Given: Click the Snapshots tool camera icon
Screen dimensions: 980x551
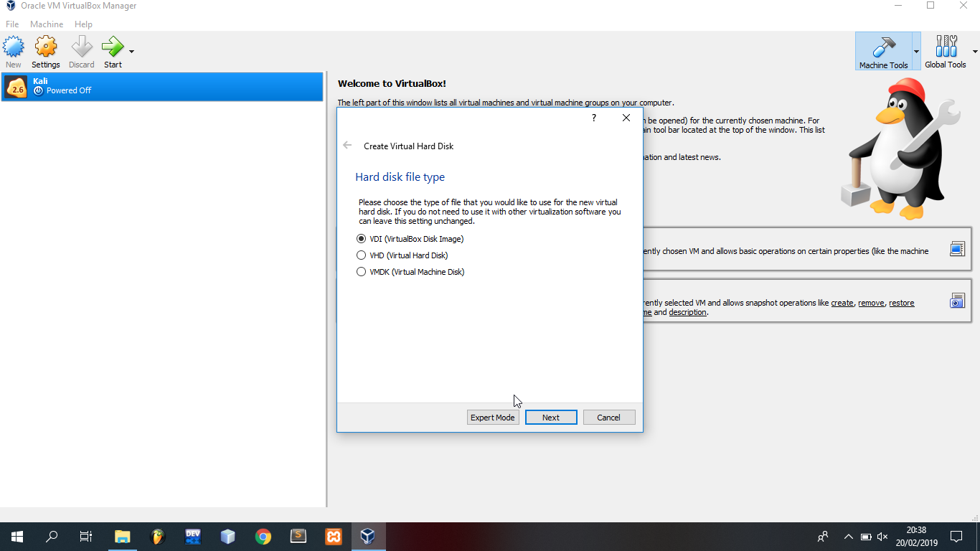Looking at the screenshot, I should coord(957,301).
